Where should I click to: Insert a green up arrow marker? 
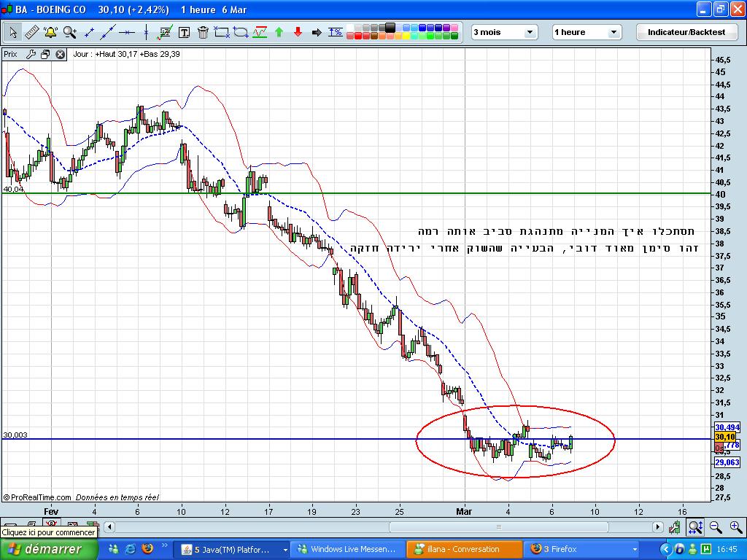(x=279, y=32)
